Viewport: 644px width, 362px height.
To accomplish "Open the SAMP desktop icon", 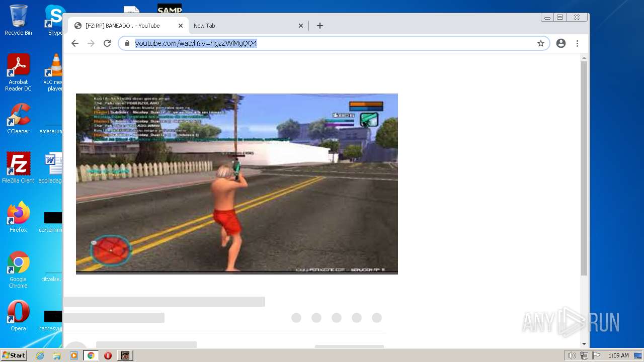I will (x=170, y=9).
